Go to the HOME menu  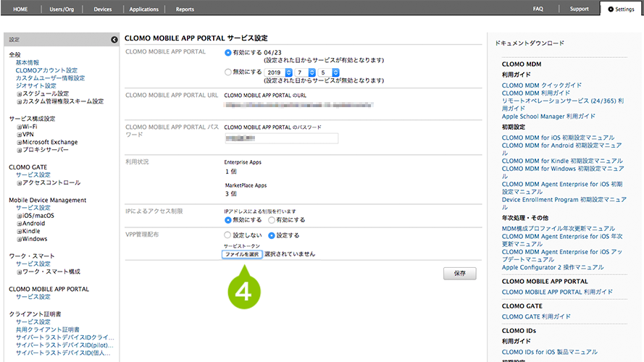20,9
